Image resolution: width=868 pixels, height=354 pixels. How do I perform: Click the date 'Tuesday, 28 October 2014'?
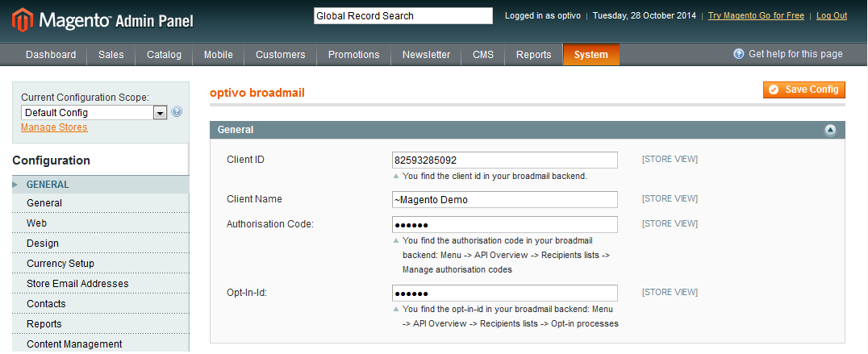click(645, 15)
